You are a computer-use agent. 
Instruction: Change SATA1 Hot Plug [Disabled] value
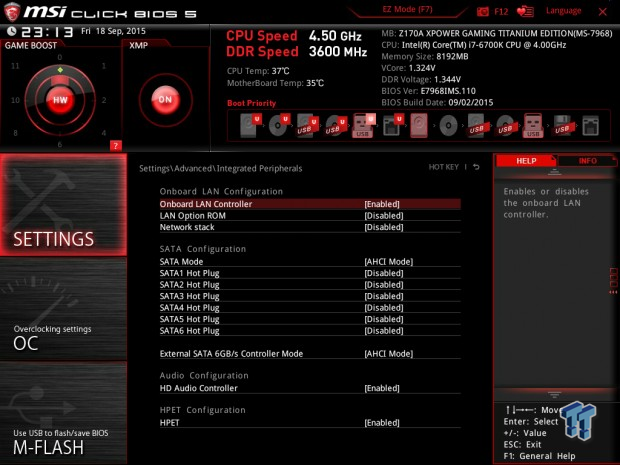click(384, 273)
